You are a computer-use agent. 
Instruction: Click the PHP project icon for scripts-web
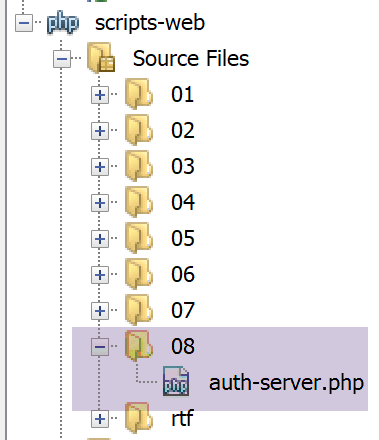(x=63, y=22)
